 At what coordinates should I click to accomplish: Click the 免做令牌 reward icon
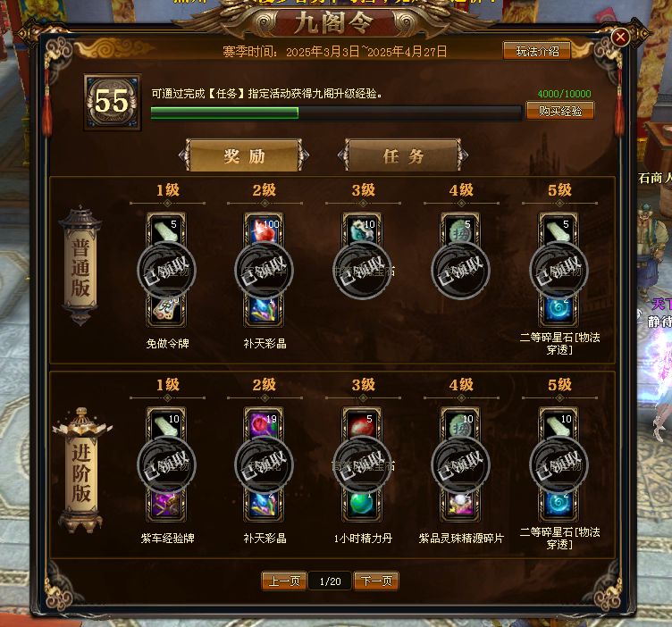pyautogui.click(x=167, y=310)
